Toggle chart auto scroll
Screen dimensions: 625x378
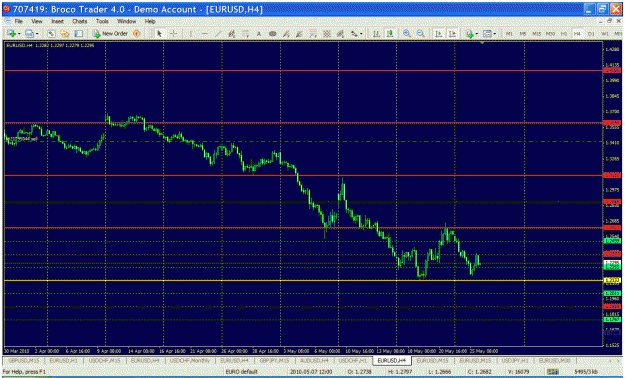(x=438, y=34)
